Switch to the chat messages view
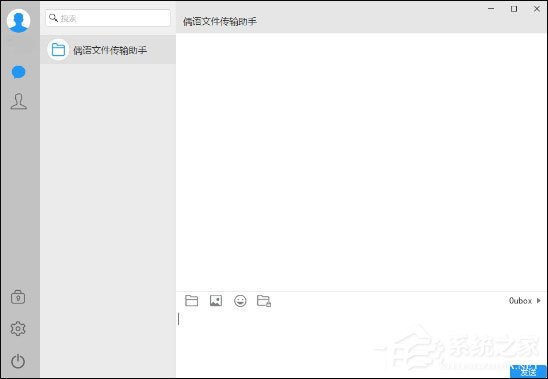Screen dimensions: 548x379 click(19, 72)
